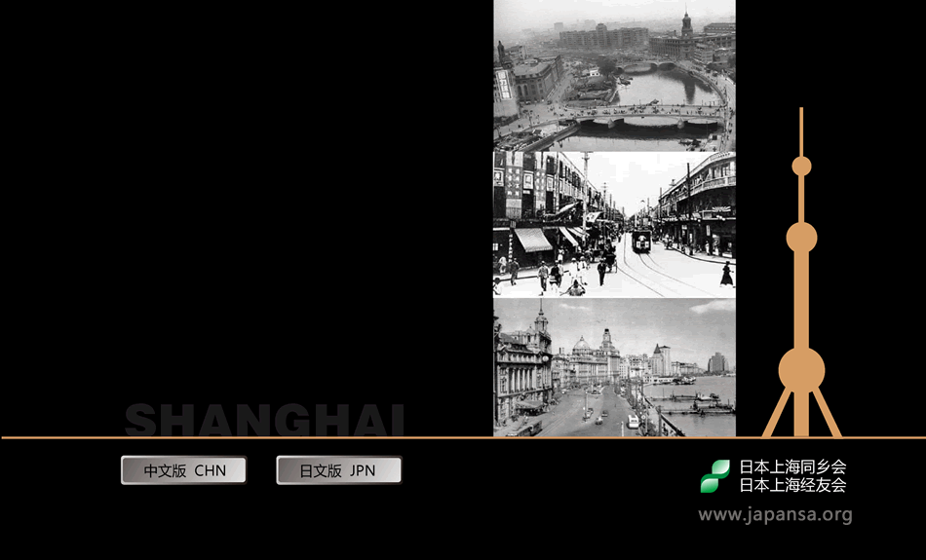The image size is (926, 560).
Task: Click the www.japansa.org website address
Action: pyautogui.click(x=775, y=514)
